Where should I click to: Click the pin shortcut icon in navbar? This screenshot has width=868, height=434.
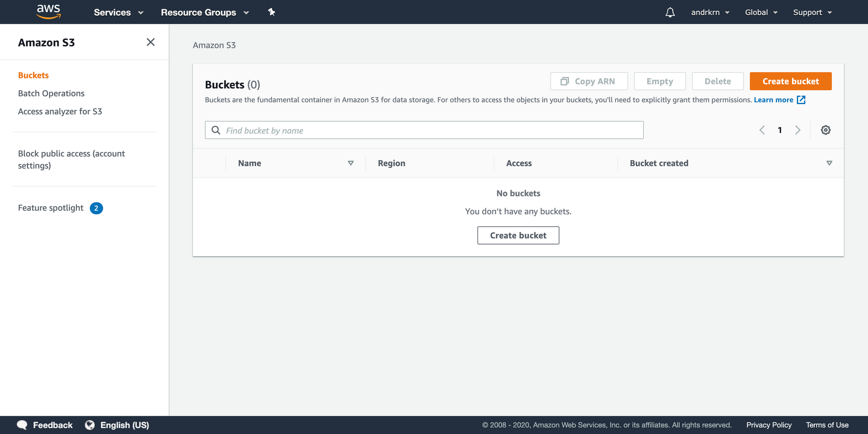(x=272, y=12)
